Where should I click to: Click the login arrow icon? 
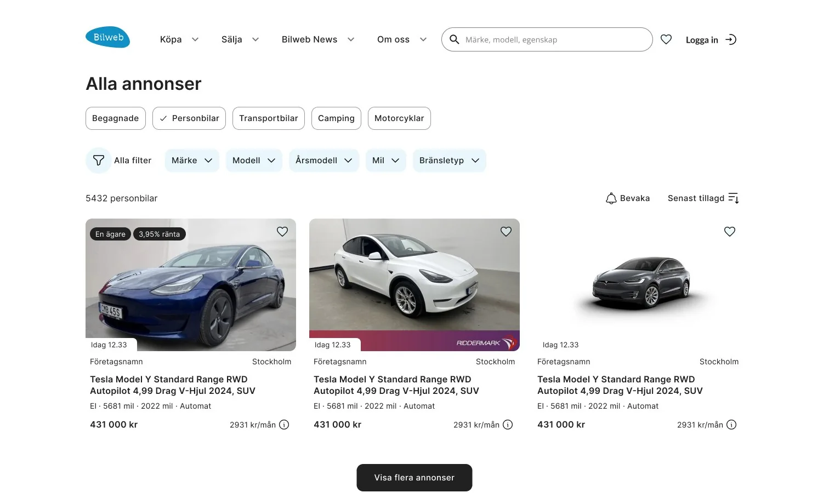click(x=731, y=39)
